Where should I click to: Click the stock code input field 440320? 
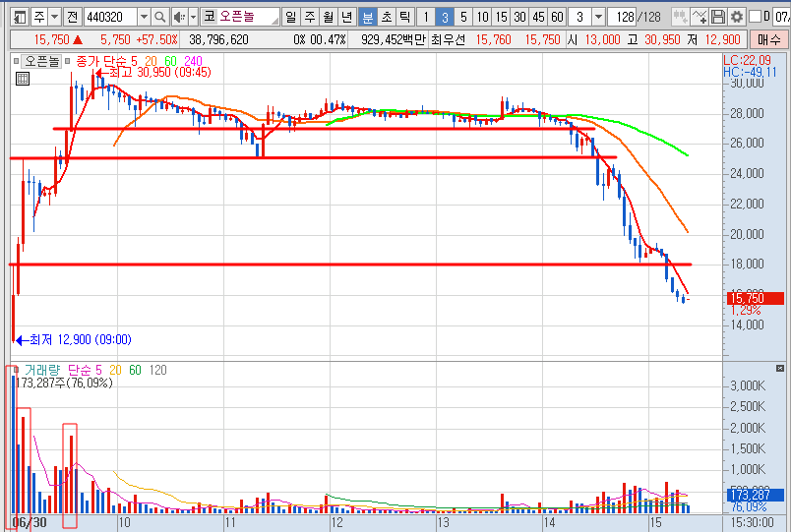[110, 17]
